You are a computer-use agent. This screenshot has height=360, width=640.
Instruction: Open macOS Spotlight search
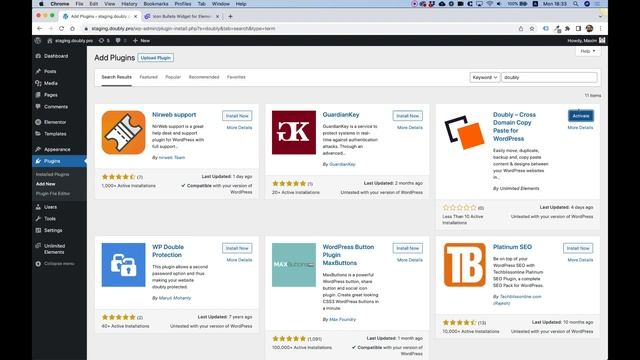point(576,4)
